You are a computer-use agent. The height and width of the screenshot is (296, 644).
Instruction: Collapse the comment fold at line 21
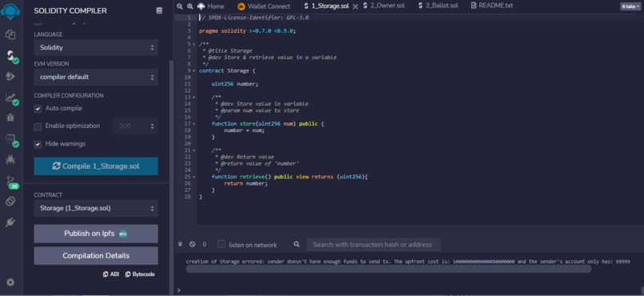194,150
